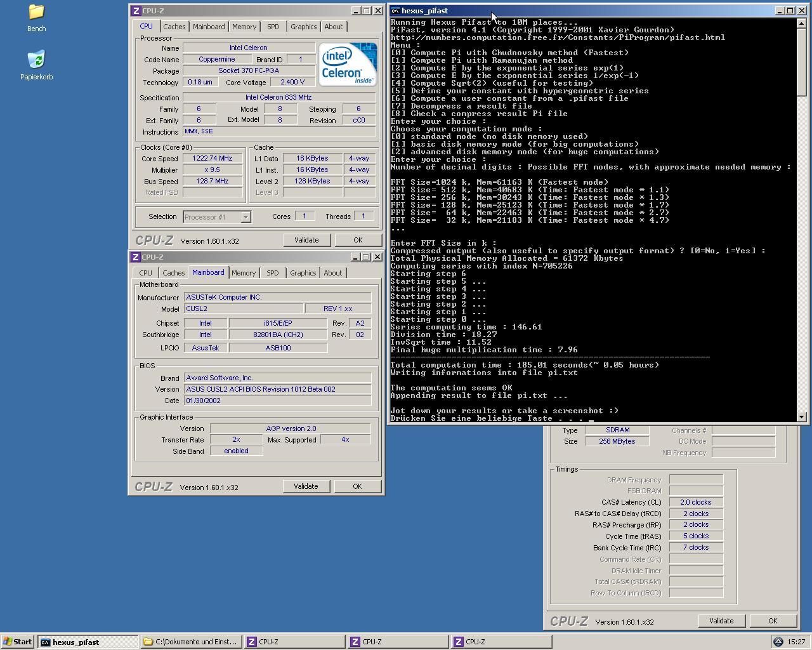Activate the second CPU-Z taskbar button
Image resolution: width=812 pixels, height=650 pixels.
tap(398, 642)
